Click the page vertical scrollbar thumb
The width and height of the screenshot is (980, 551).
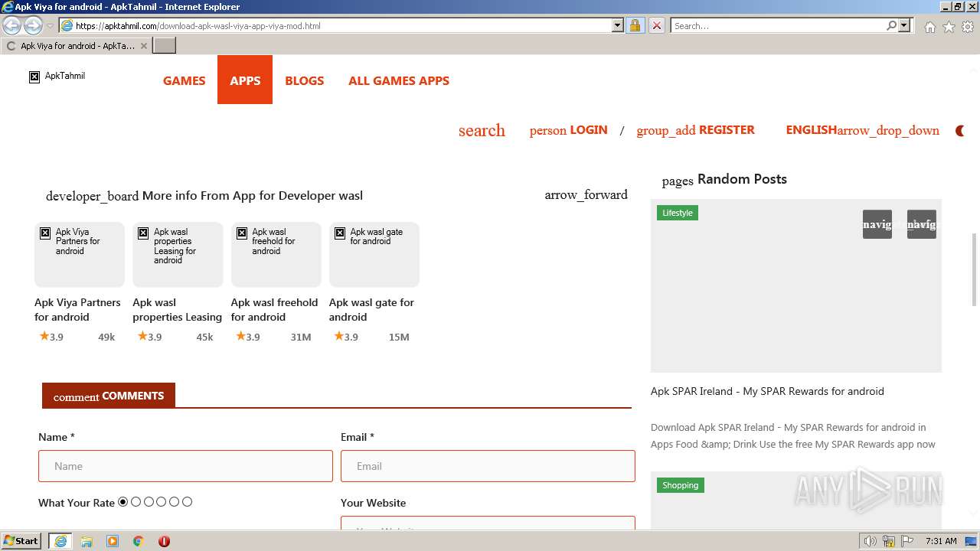point(974,269)
